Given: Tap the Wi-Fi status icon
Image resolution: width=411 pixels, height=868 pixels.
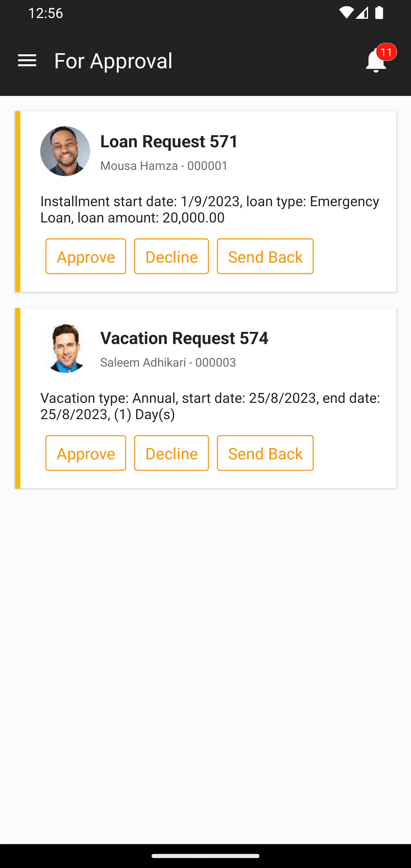Looking at the screenshot, I should pyautogui.click(x=346, y=13).
